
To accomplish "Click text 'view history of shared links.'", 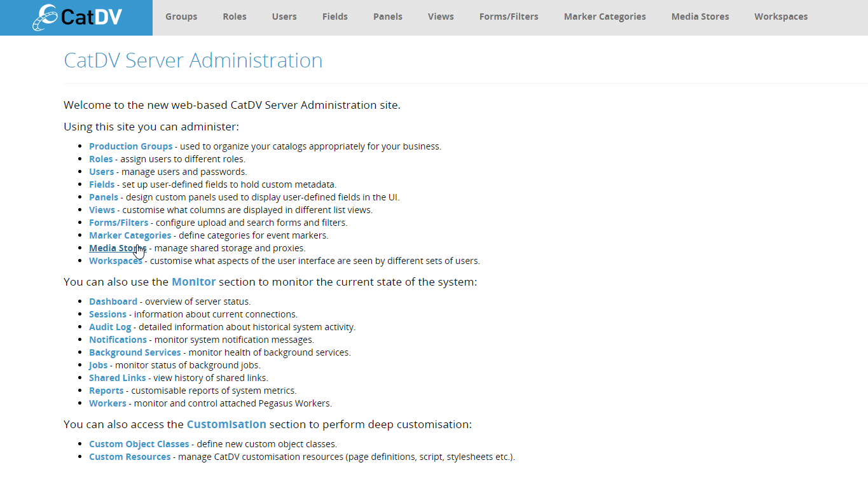I will [210, 378].
